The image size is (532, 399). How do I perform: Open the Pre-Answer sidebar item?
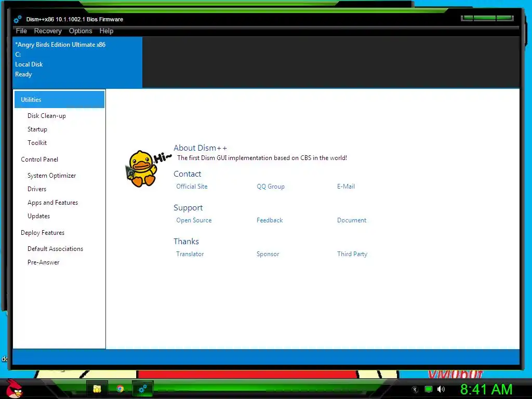[x=44, y=262]
